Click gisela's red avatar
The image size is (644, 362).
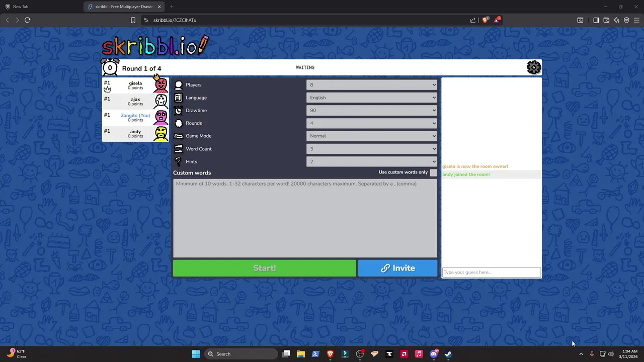[x=161, y=85]
